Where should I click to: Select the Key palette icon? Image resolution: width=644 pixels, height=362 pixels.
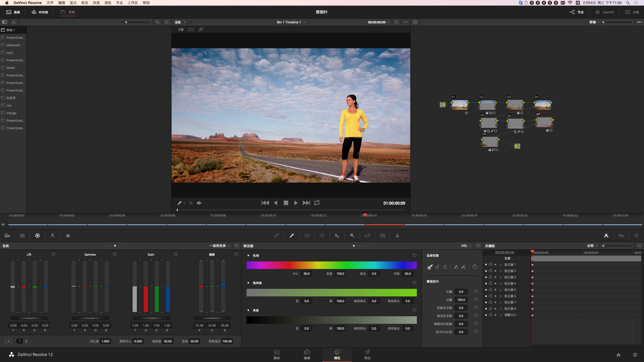352,236
